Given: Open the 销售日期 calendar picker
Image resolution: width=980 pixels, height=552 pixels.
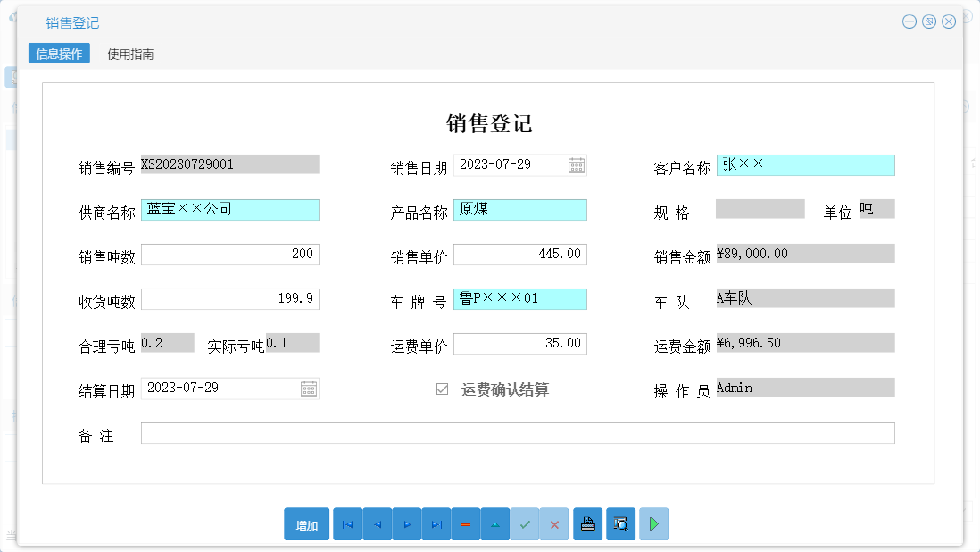Looking at the screenshot, I should tap(577, 164).
